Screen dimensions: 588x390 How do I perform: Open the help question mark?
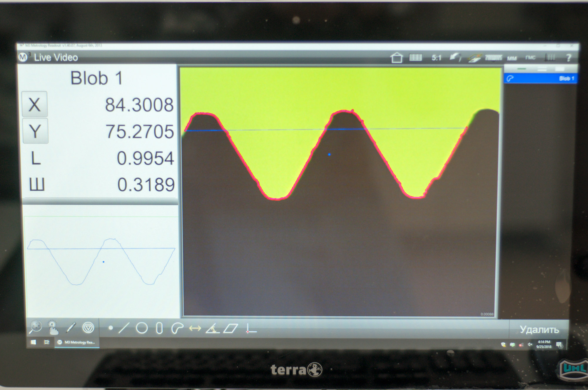point(568,58)
